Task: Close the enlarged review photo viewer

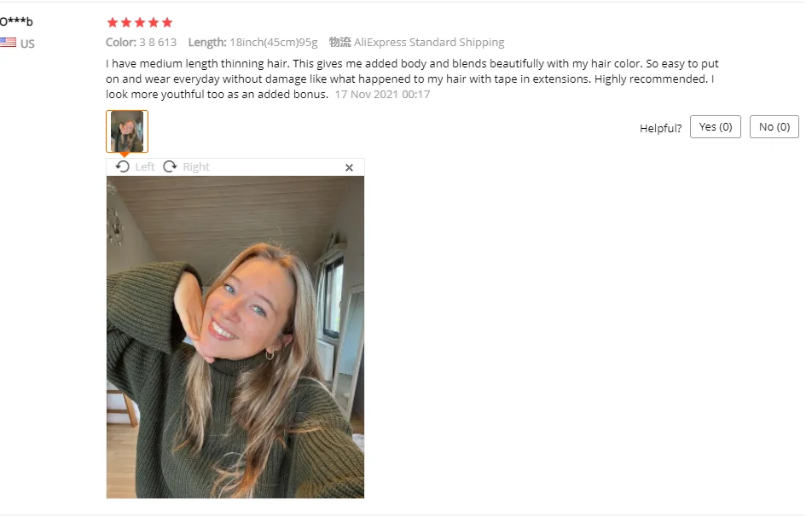Action: tap(349, 167)
